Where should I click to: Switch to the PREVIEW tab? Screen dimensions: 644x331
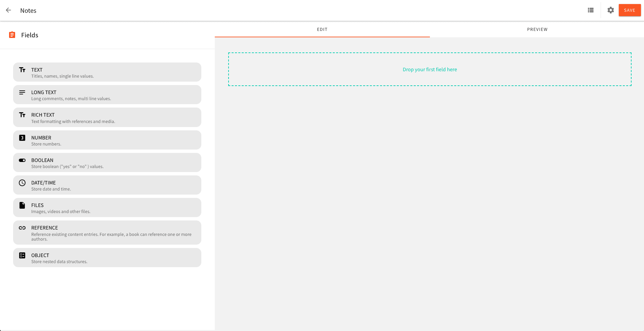(x=537, y=29)
